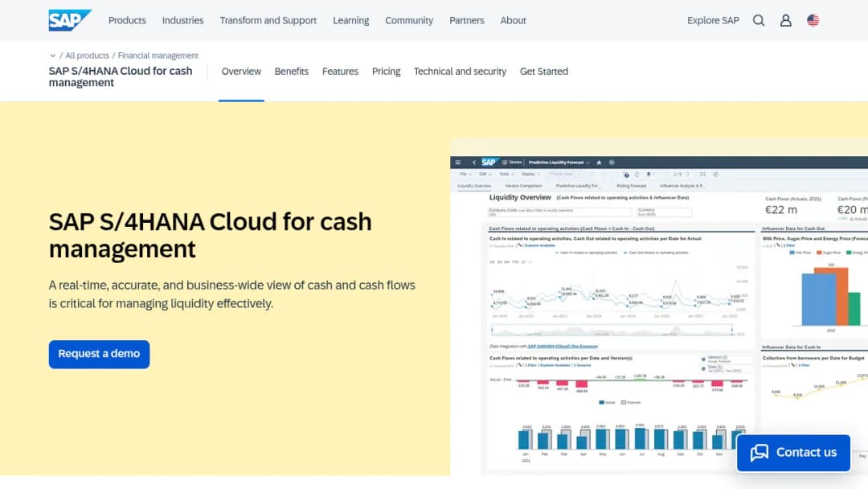Click the SAP S/4HANA Cloud for cash management page title
This screenshot has height=489, width=868.
pyautogui.click(x=211, y=236)
